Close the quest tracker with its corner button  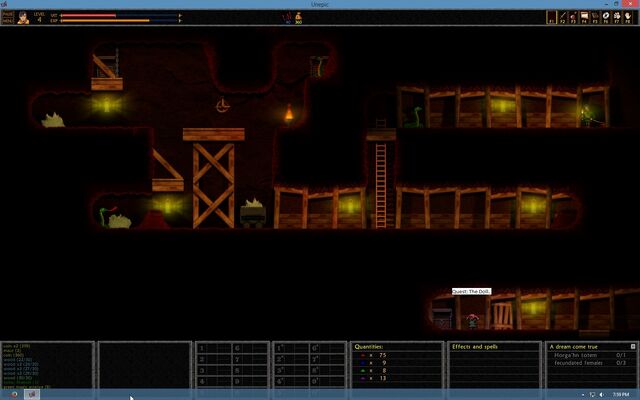point(633,347)
